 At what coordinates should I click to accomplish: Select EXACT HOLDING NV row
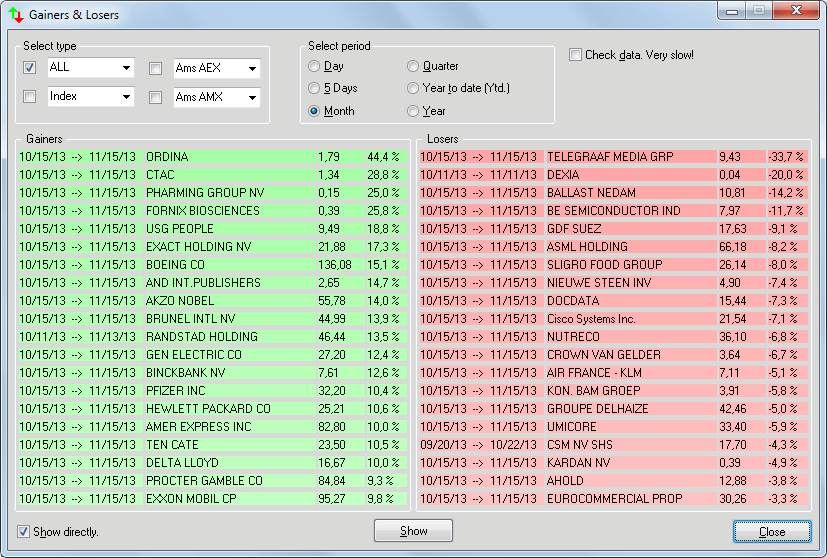[x=213, y=246]
